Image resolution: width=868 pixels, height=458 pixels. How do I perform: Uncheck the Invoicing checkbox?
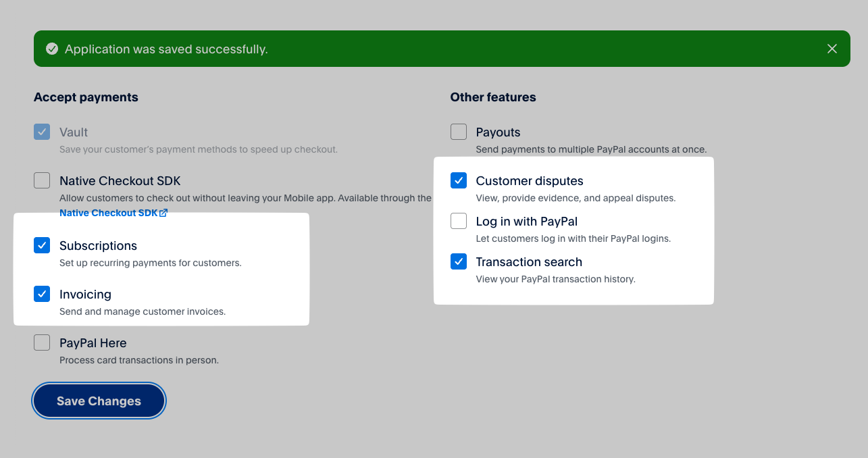pyautogui.click(x=42, y=294)
